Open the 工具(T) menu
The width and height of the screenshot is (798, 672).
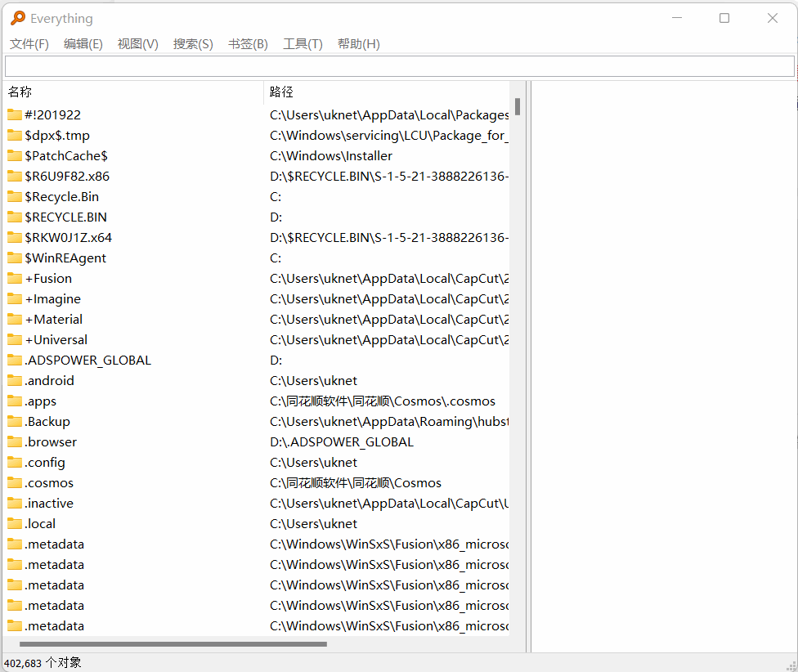click(x=303, y=44)
